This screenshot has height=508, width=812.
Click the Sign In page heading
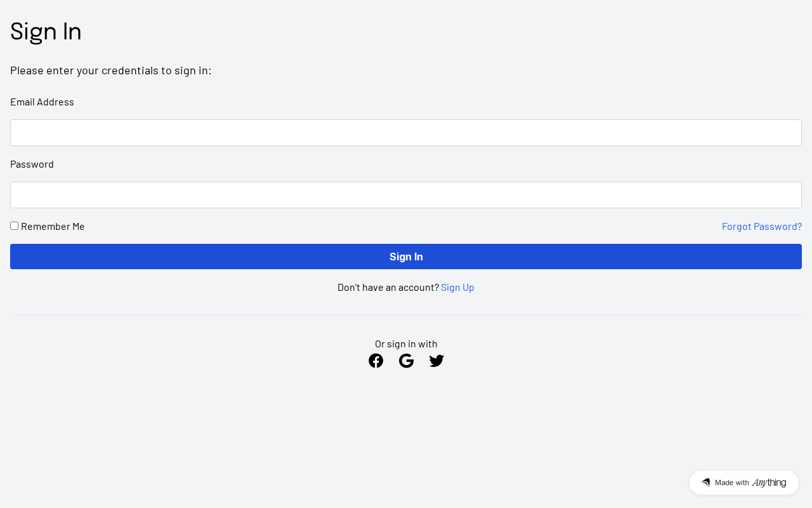tap(46, 31)
